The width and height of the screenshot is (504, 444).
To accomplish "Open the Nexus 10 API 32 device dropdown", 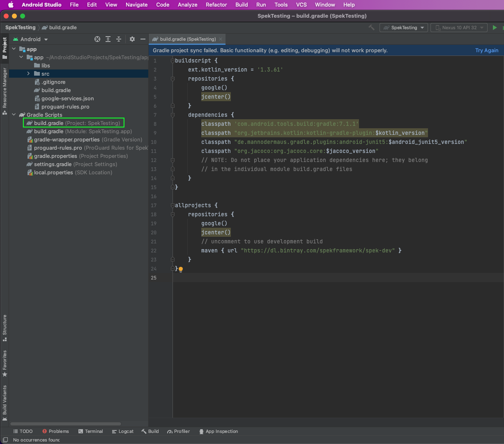I will pos(459,28).
